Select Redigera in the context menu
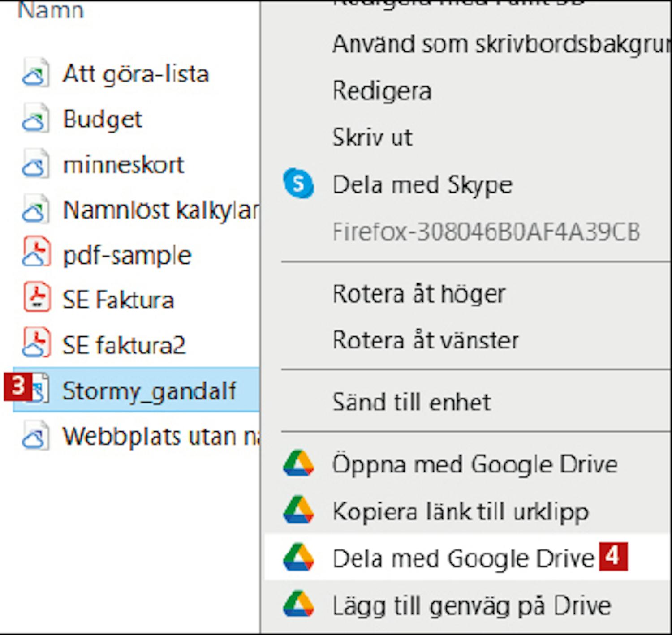 coord(382,91)
